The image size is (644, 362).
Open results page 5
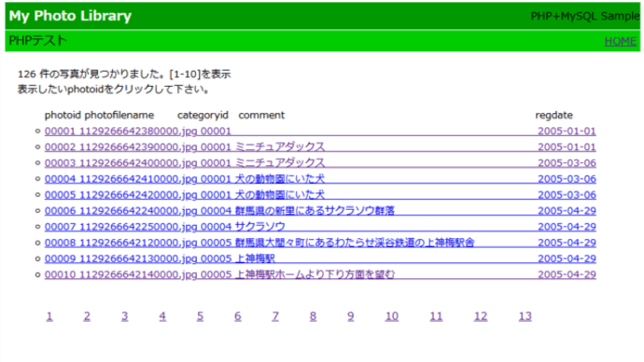point(200,316)
